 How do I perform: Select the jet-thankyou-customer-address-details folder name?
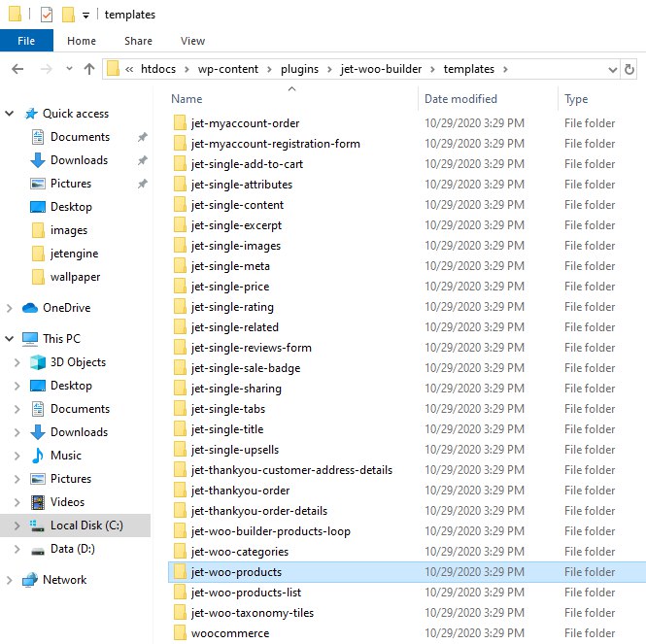click(291, 470)
